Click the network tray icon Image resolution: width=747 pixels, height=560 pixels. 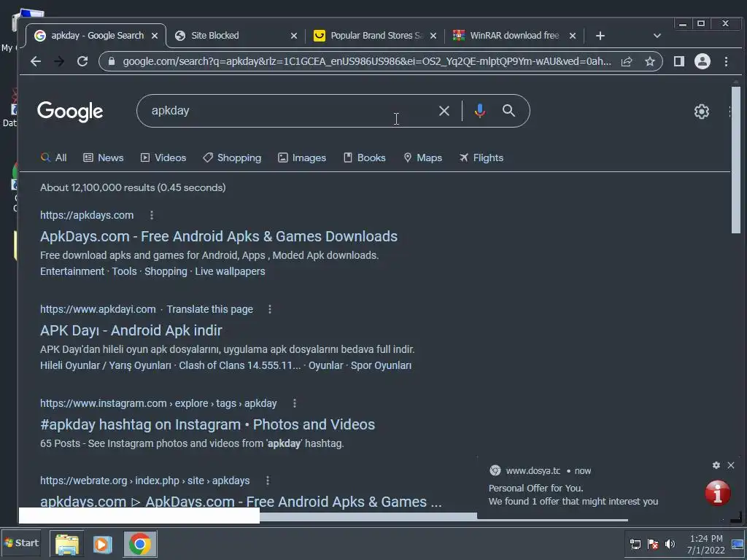click(x=635, y=544)
